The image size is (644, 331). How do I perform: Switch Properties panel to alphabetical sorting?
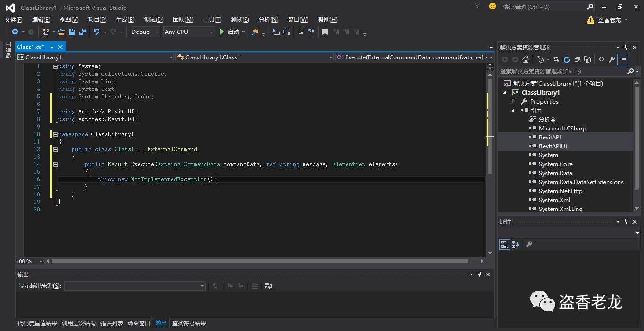click(515, 244)
